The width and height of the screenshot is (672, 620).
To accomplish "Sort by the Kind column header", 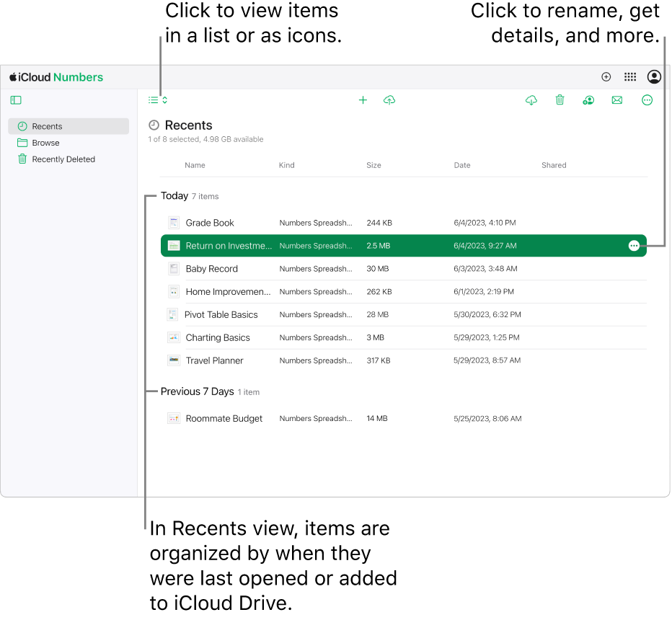I will coord(287,165).
